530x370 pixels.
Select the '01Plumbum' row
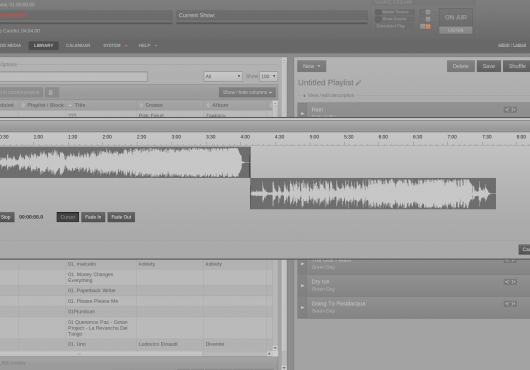click(x=136, y=312)
